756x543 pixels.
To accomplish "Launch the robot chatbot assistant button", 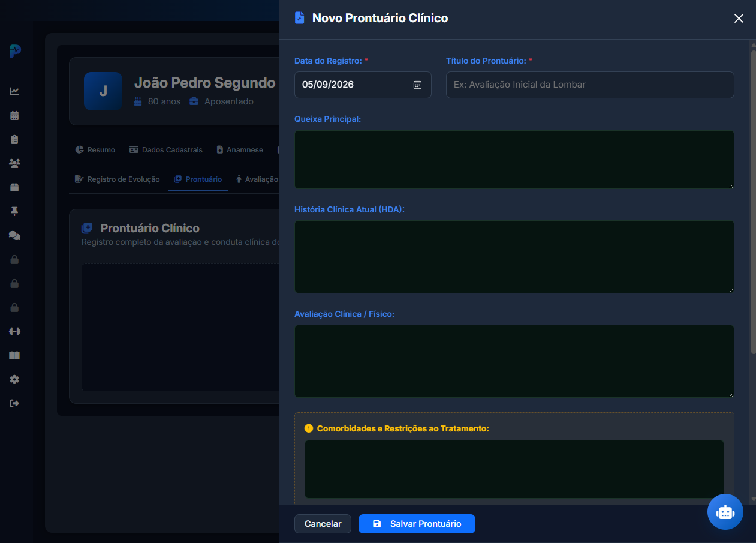I will pos(725,512).
